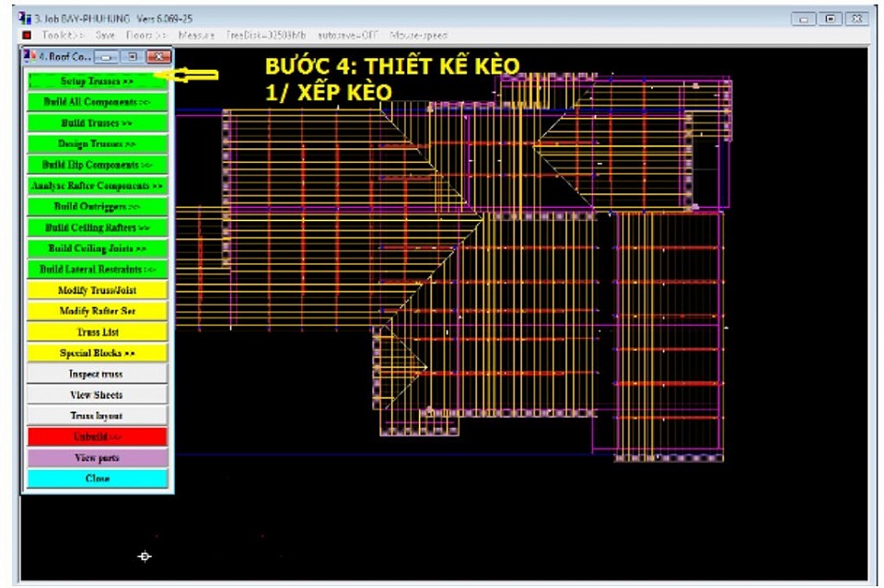Restore the Roof Components floating panel

point(133,57)
